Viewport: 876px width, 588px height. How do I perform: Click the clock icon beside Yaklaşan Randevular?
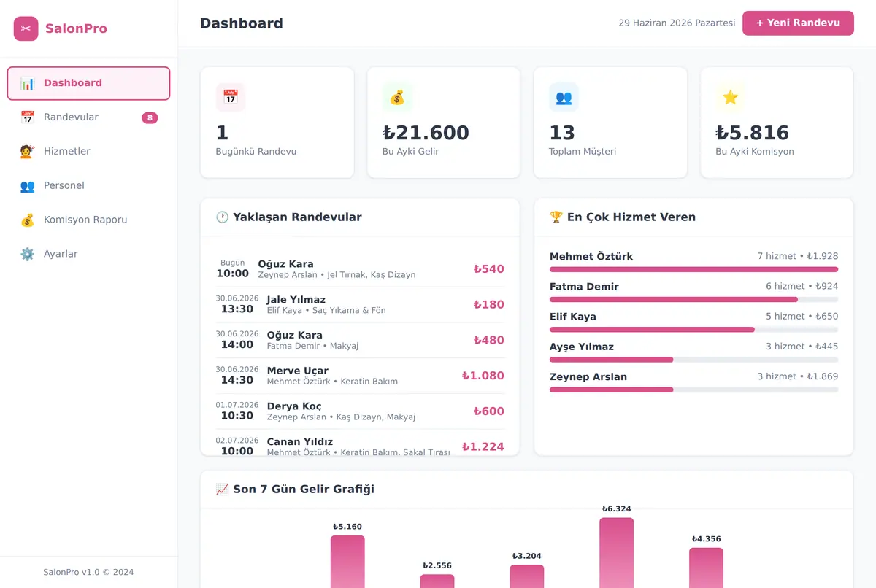(223, 217)
